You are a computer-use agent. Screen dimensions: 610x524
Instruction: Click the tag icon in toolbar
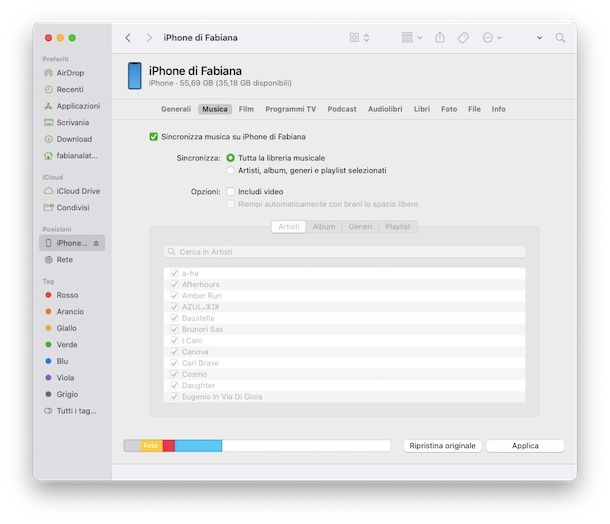coord(463,38)
